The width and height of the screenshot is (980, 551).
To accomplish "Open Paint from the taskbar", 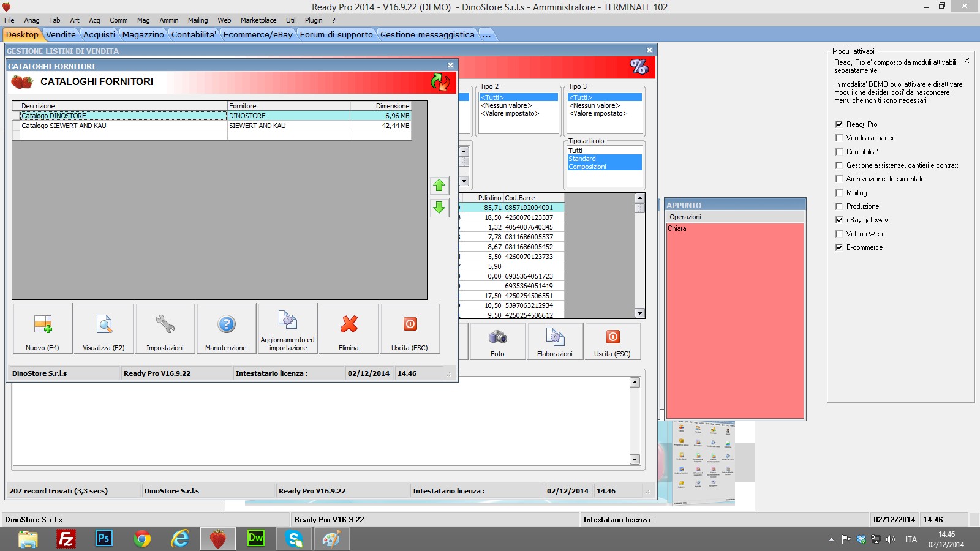I will click(331, 539).
